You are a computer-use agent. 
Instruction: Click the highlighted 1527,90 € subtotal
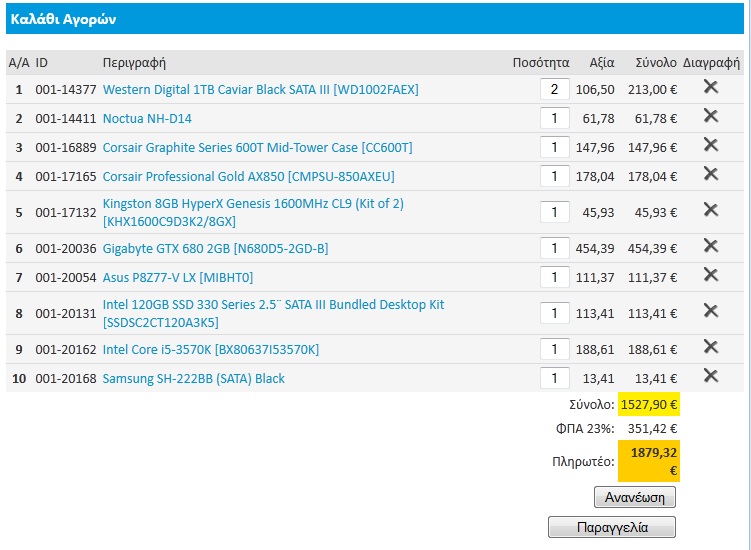[649, 405]
